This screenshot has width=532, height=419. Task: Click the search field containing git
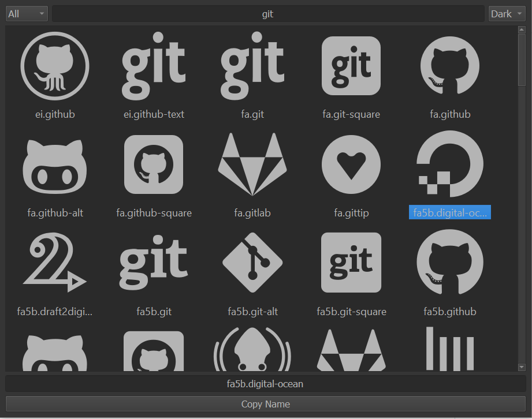tap(268, 14)
